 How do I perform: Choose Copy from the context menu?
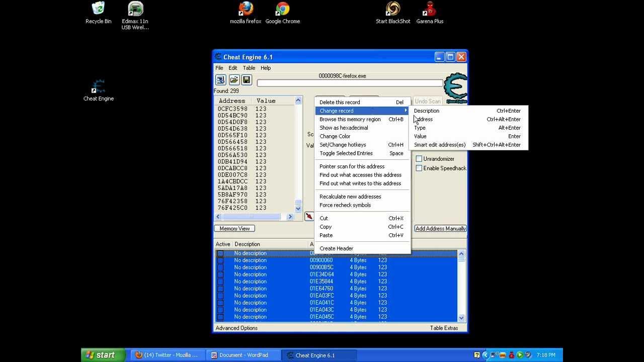(x=362, y=227)
